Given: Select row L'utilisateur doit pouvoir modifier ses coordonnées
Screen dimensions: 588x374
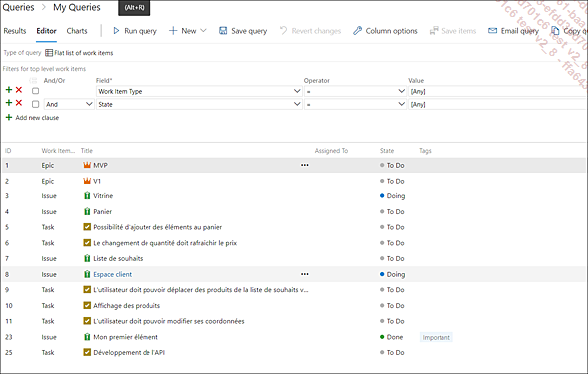Looking at the screenshot, I should point(294,321).
